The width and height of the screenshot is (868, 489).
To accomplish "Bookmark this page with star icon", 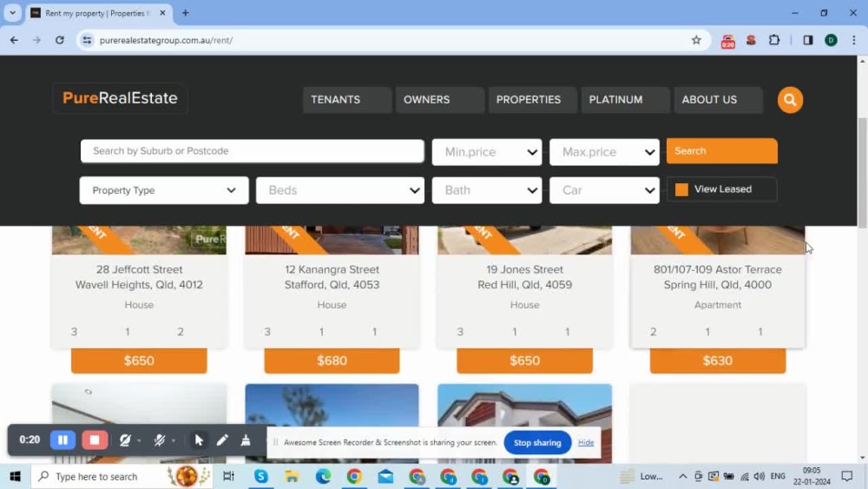I will tap(696, 40).
